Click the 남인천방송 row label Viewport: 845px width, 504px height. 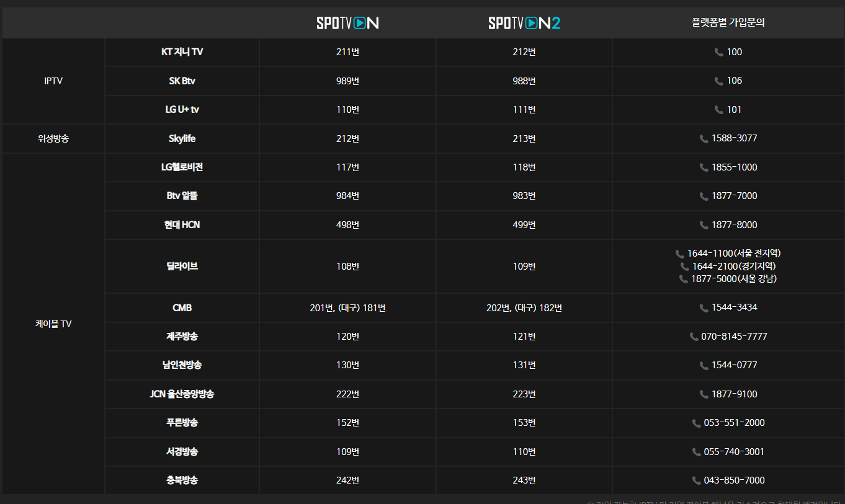tap(182, 365)
